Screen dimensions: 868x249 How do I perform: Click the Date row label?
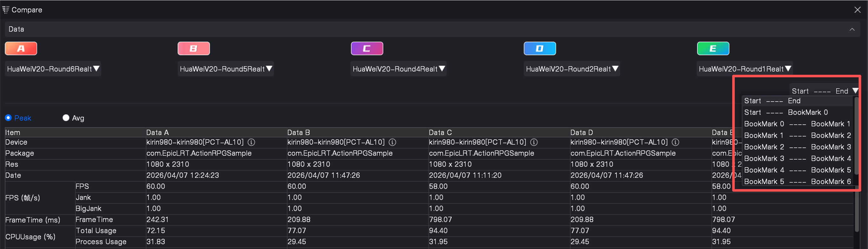[13, 175]
